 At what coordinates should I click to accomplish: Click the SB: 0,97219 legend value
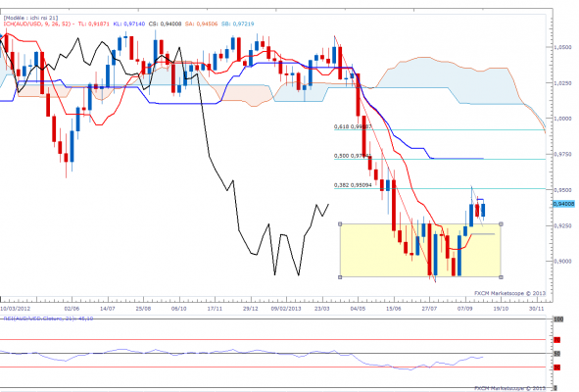(x=237, y=24)
